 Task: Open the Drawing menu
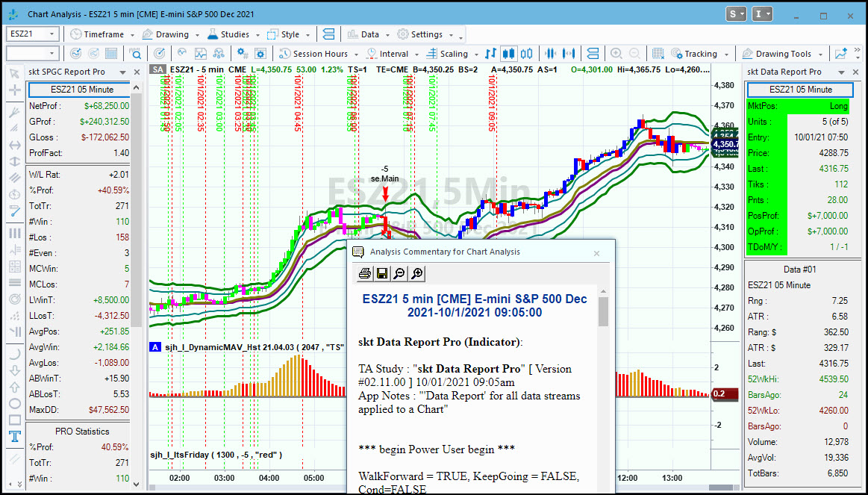[170, 34]
